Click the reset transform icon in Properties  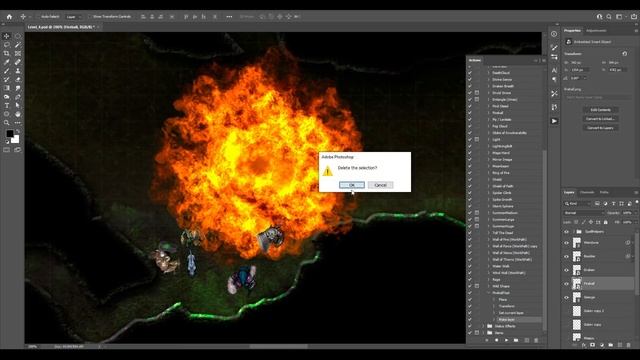coord(624,54)
